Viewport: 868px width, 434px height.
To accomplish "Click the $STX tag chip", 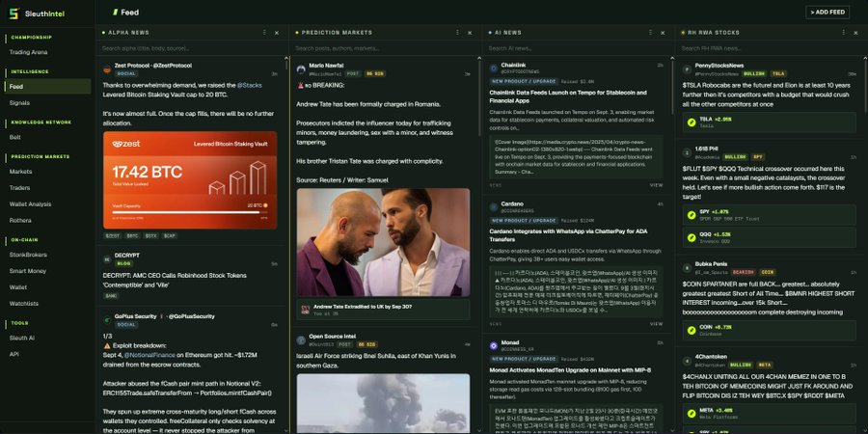I will [151, 236].
